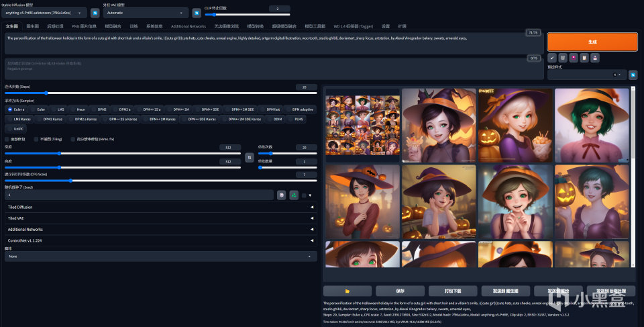
Task: Swap width and height values
Action: coord(250,158)
